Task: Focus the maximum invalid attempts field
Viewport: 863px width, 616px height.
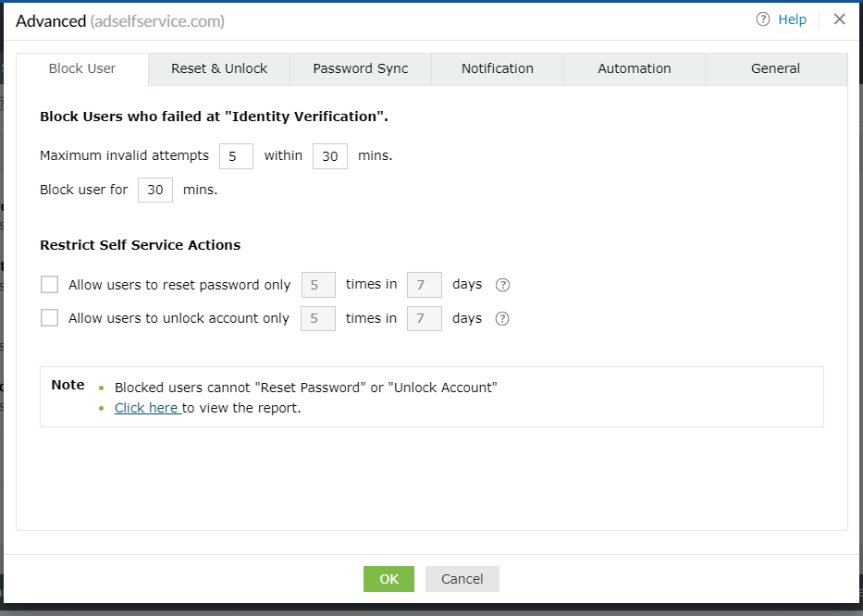Action: pyautogui.click(x=236, y=156)
